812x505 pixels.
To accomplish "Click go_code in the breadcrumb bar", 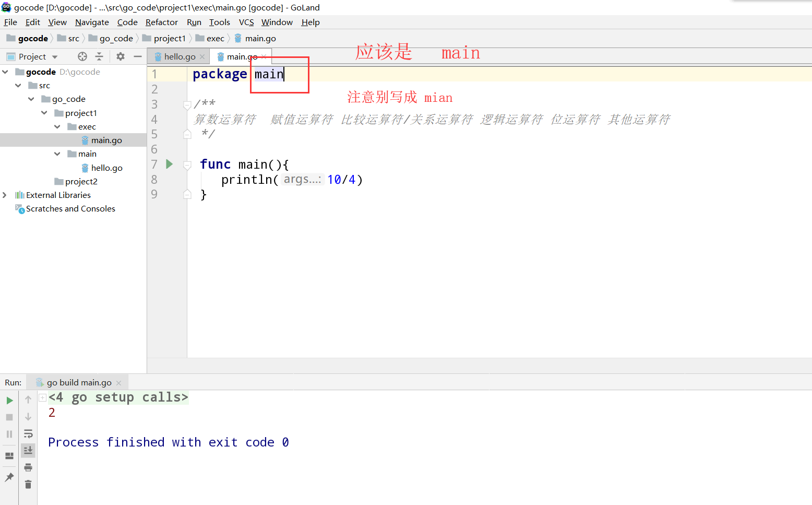I will tap(111, 38).
